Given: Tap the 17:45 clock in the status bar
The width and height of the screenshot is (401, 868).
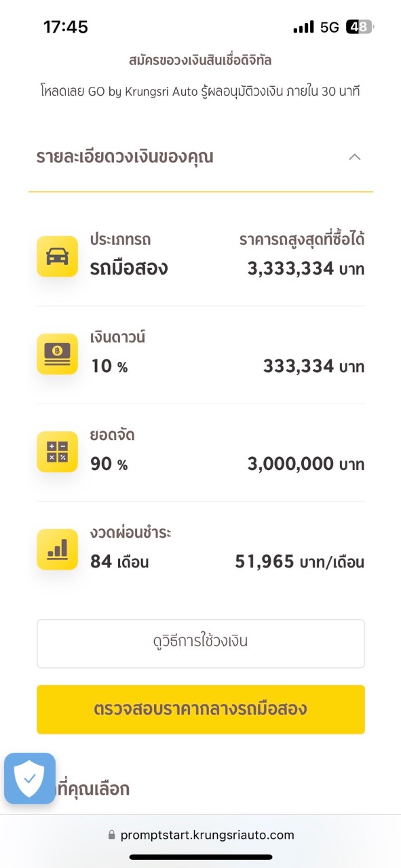Looking at the screenshot, I should [66, 27].
